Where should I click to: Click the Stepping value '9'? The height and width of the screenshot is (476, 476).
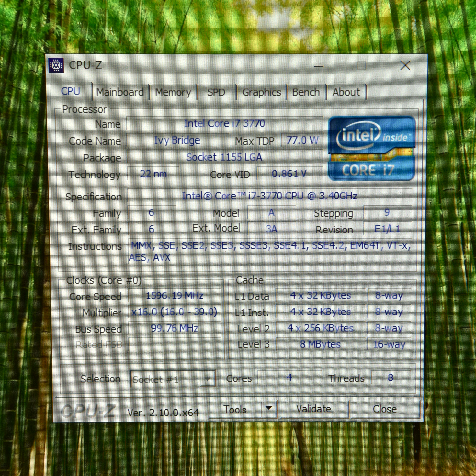pos(387,212)
